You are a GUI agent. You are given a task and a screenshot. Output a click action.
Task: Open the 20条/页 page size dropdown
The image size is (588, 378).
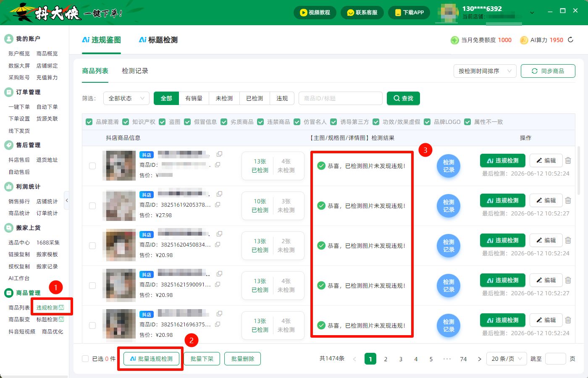pyautogui.click(x=507, y=359)
